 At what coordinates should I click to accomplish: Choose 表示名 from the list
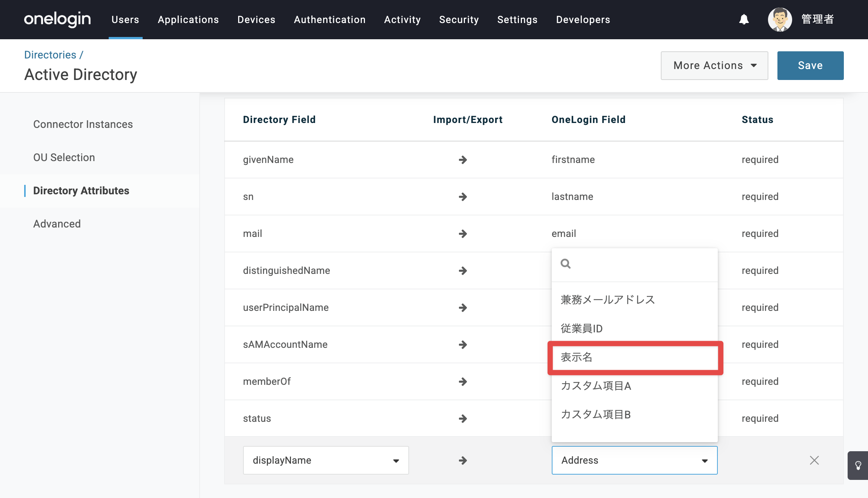[x=635, y=357]
